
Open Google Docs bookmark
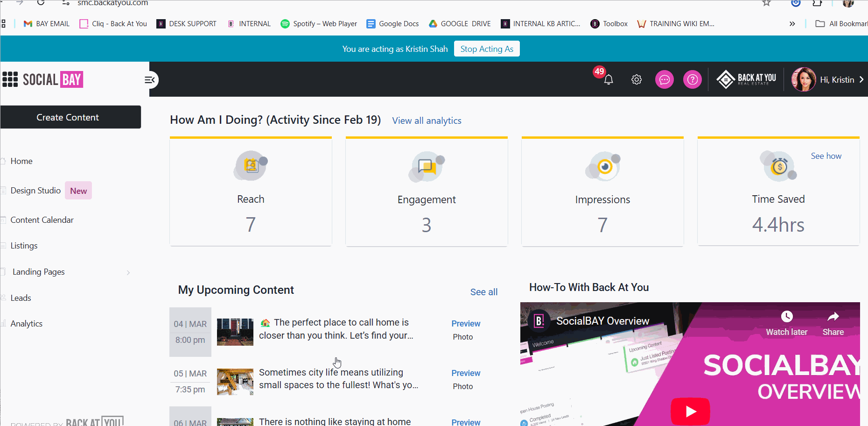point(393,24)
